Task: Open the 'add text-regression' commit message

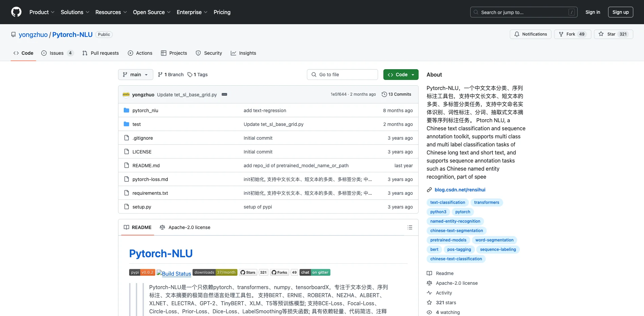Action: point(265,110)
